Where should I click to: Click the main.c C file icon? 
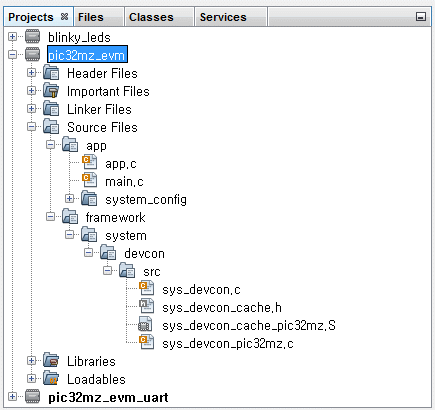[90, 181]
